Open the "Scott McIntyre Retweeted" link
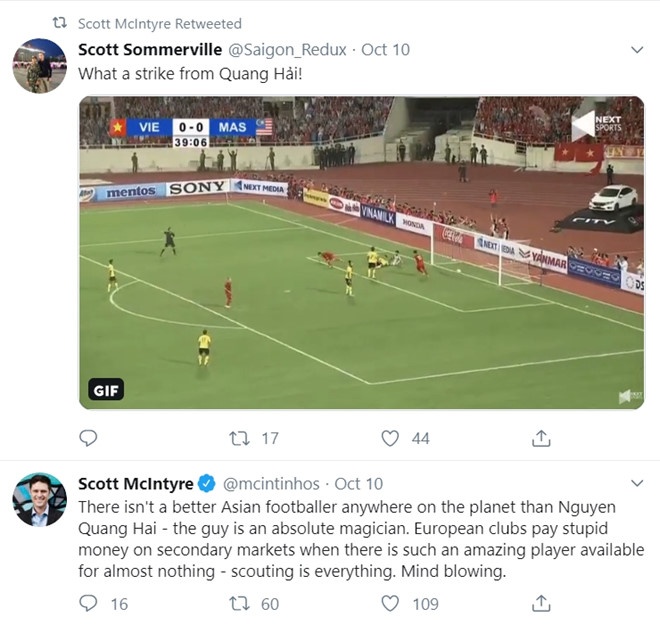 [x=159, y=23]
